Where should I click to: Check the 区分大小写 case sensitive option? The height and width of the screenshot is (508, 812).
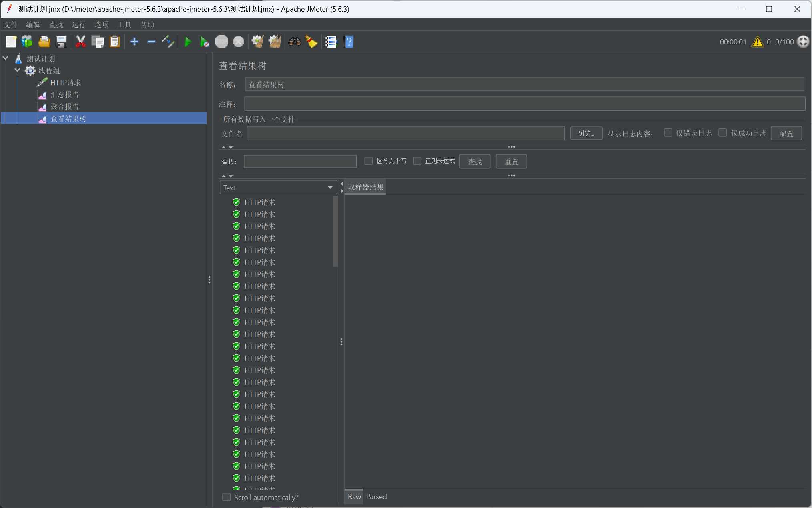pyautogui.click(x=369, y=161)
